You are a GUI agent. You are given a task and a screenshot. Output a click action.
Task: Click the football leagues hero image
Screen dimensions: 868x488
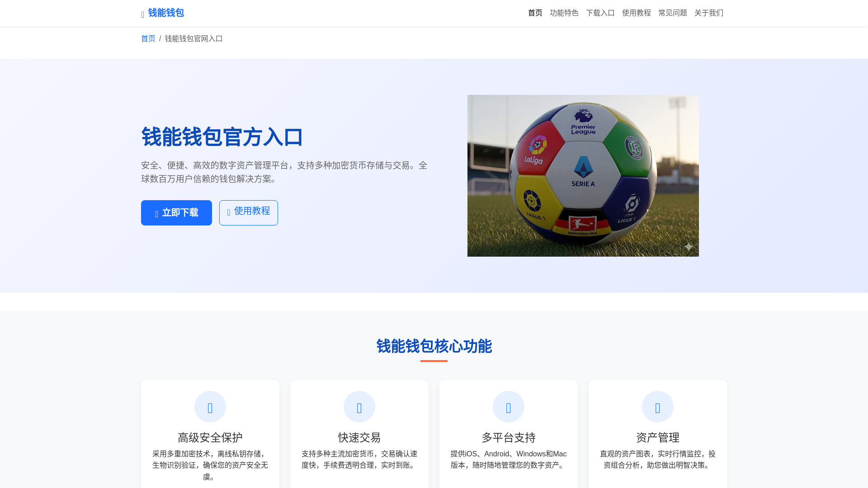click(x=583, y=176)
